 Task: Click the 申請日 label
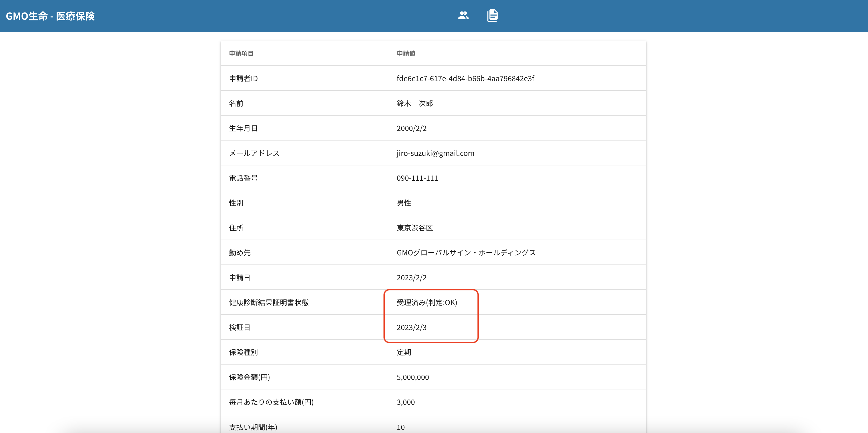[240, 277]
